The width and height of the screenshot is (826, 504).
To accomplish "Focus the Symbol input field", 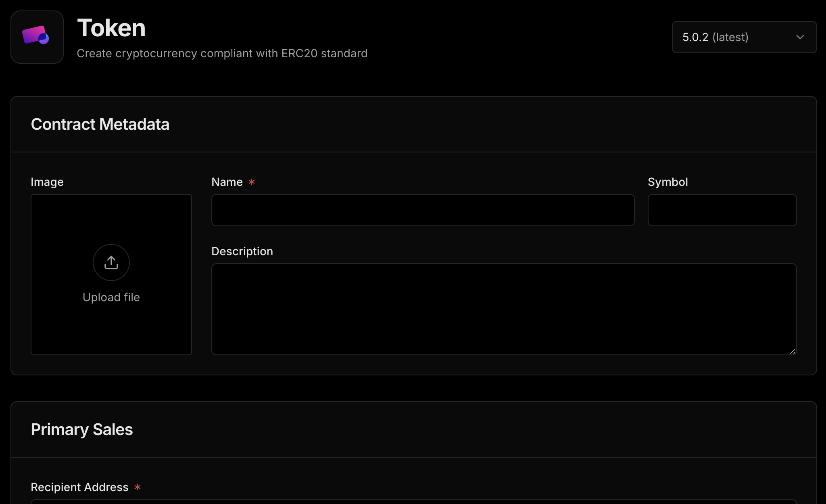I will [x=722, y=210].
